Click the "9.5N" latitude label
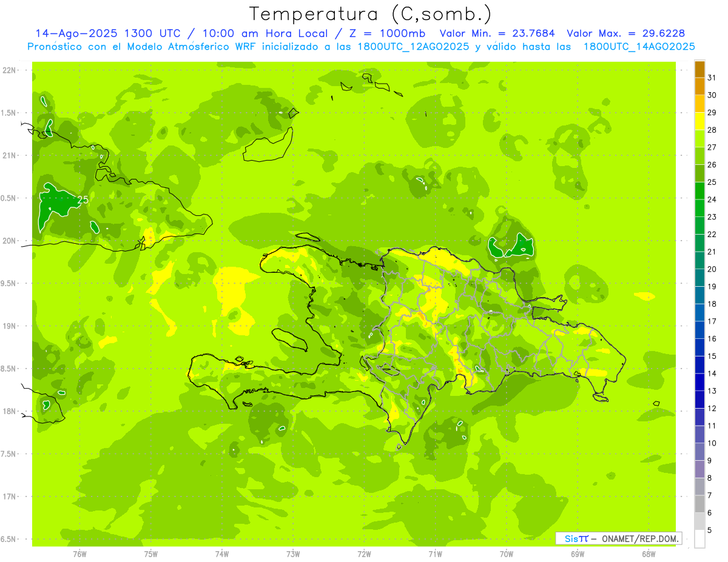The height and width of the screenshot is (562, 728). coord(8,284)
